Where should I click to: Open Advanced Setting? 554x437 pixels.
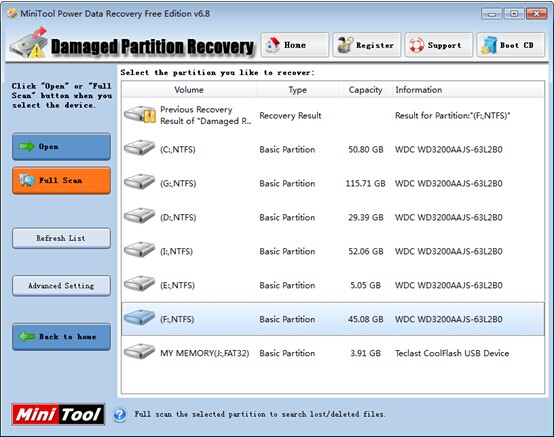point(61,285)
